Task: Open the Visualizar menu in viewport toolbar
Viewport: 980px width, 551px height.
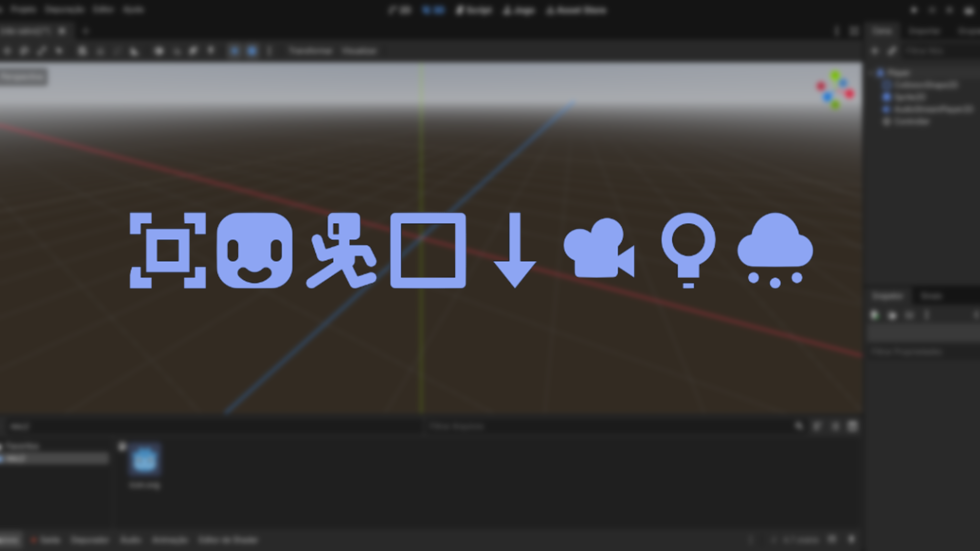Action: coord(359,51)
